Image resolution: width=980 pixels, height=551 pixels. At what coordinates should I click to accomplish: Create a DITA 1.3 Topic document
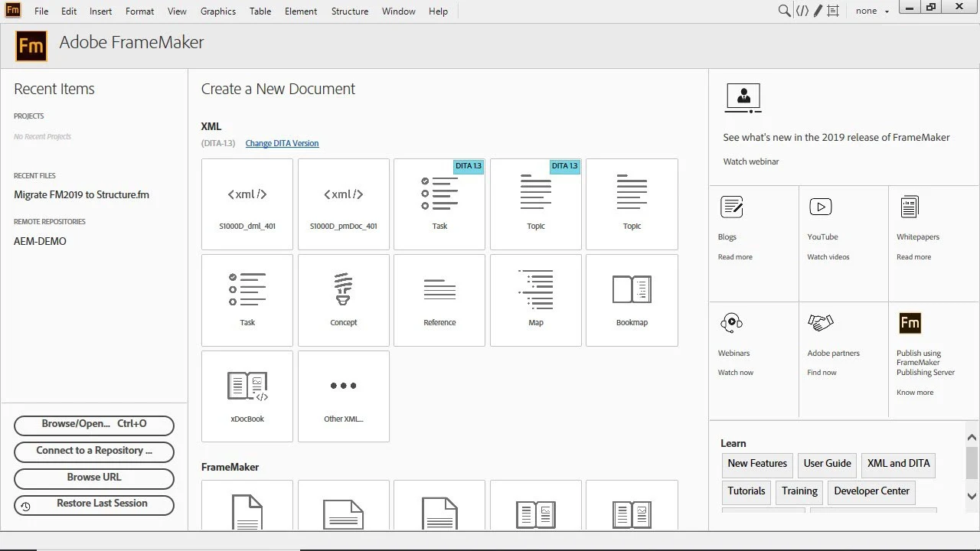click(x=536, y=204)
